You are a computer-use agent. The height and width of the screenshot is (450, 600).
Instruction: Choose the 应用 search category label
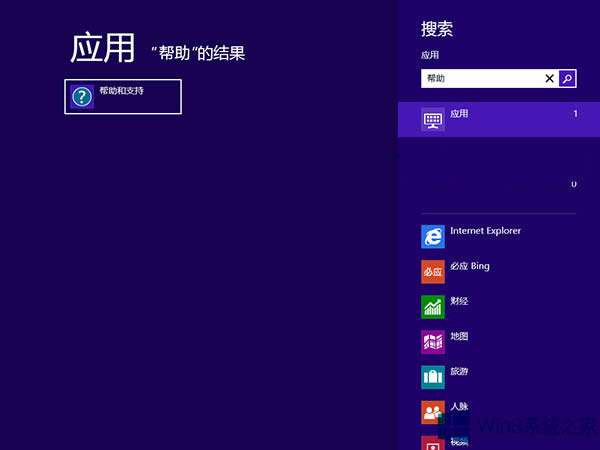pyautogui.click(x=459, y=114)
